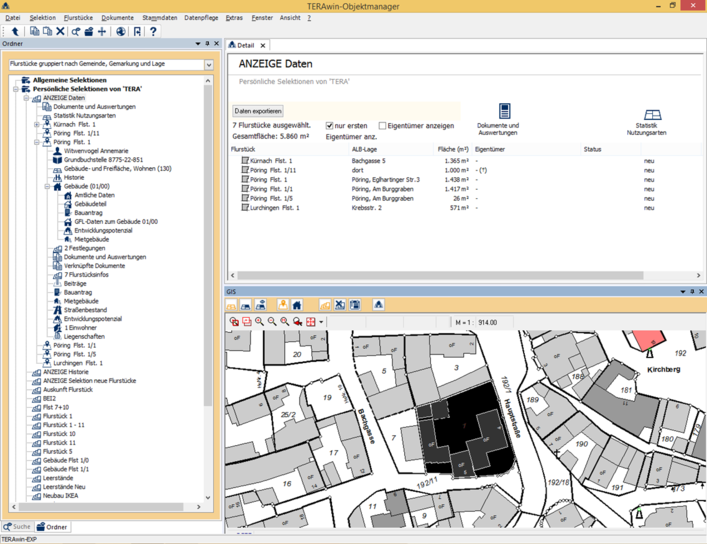
Task: Uncheck the 'nur ersten' checkbox
Action: coord(330,126)
